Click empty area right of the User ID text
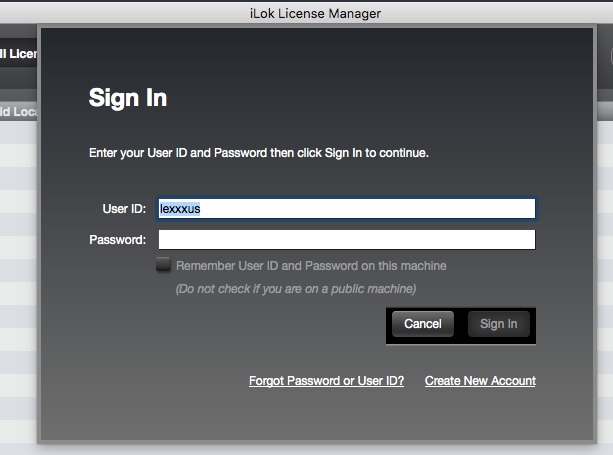 pyautogui.click(x=367, y=209)
